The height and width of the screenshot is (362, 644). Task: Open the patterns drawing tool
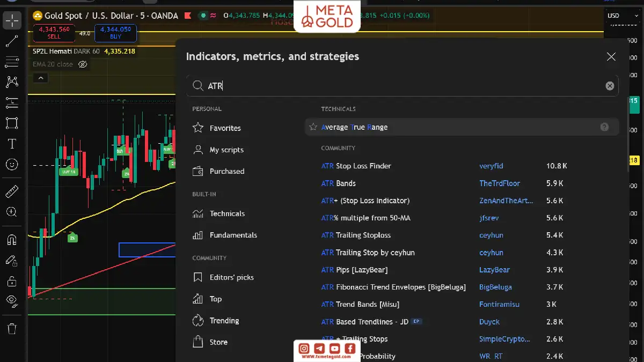coord(12,82)
